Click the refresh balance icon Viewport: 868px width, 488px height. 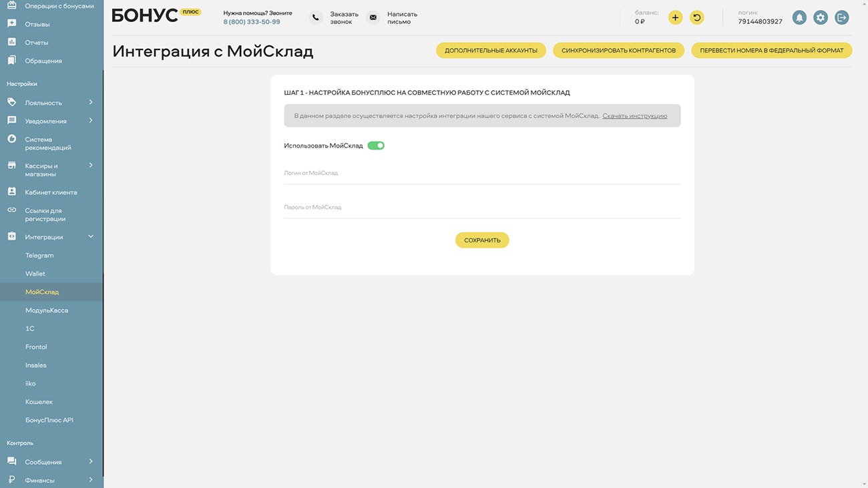(696, 18)
